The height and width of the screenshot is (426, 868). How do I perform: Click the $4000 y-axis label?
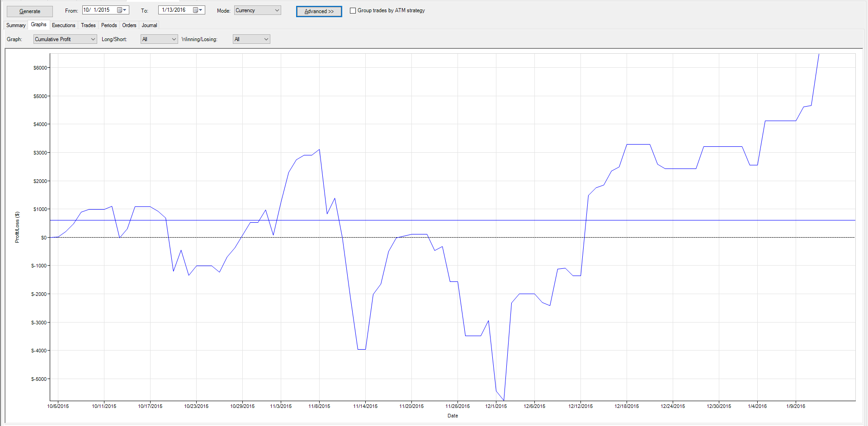point(40,124)
